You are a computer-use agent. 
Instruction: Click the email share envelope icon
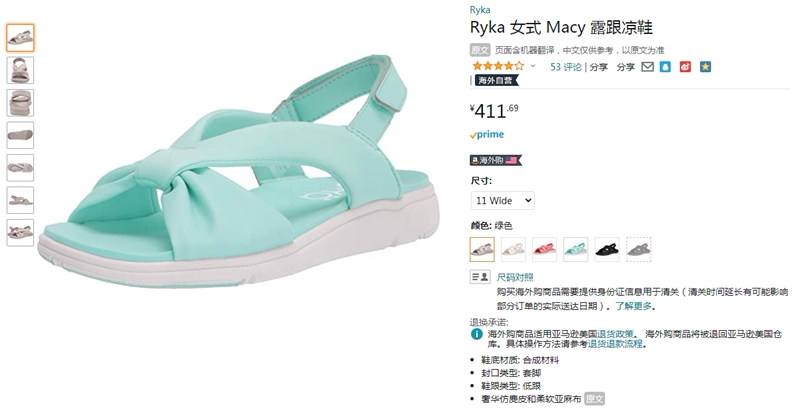(648, 67)
